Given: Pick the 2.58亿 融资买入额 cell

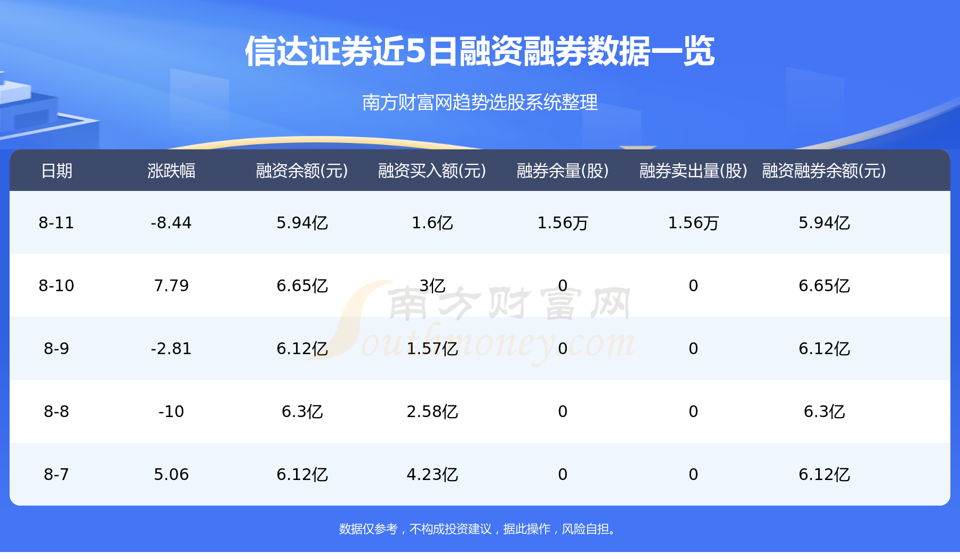Looking at the screenshot, I should coord(432,411).
